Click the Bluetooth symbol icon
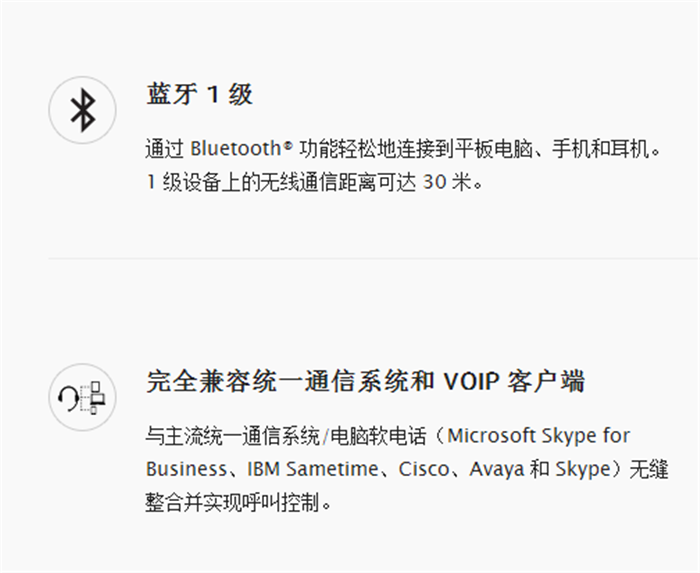Viewport: 700px width, 573px height. [x=83, y=110]
